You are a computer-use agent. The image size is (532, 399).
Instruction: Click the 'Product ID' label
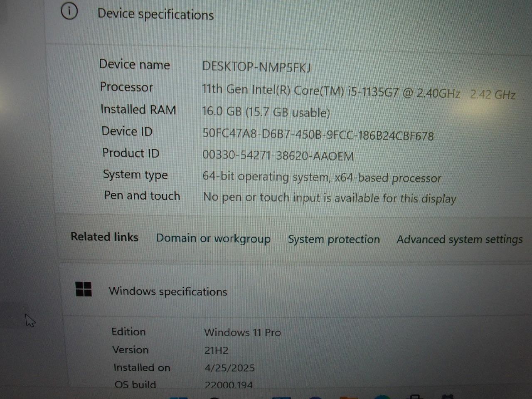click(x=131, y=153)
